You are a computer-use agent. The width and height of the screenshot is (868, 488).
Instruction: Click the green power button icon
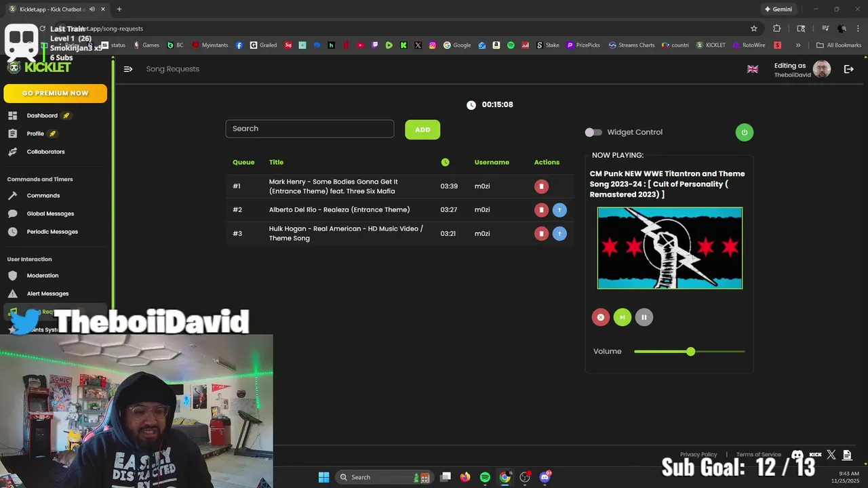[x=744, y=132]
